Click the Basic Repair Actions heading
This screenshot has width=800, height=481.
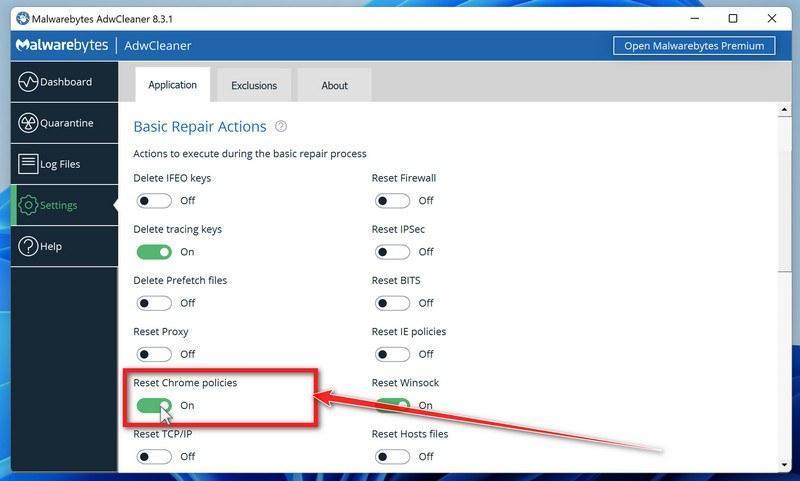click(200, 126)
